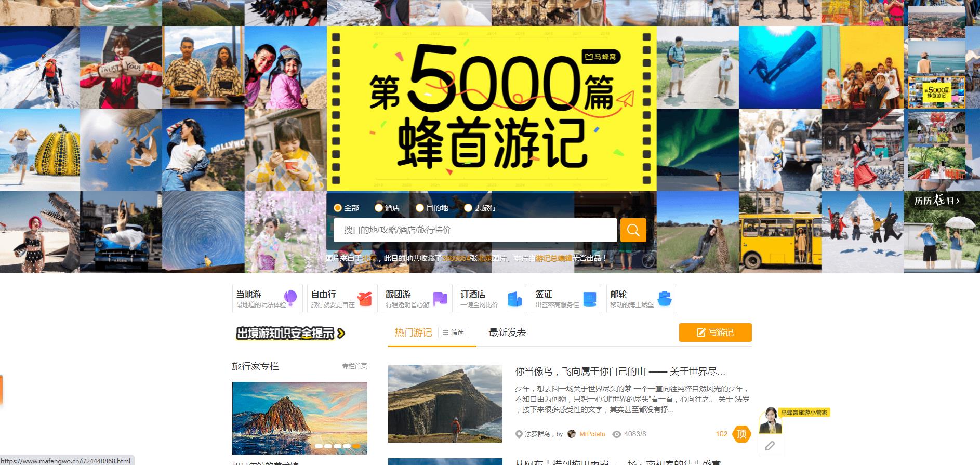Select the 去旅行 search radio option
The height and width of the screenshot is (465, 980).
468,208
